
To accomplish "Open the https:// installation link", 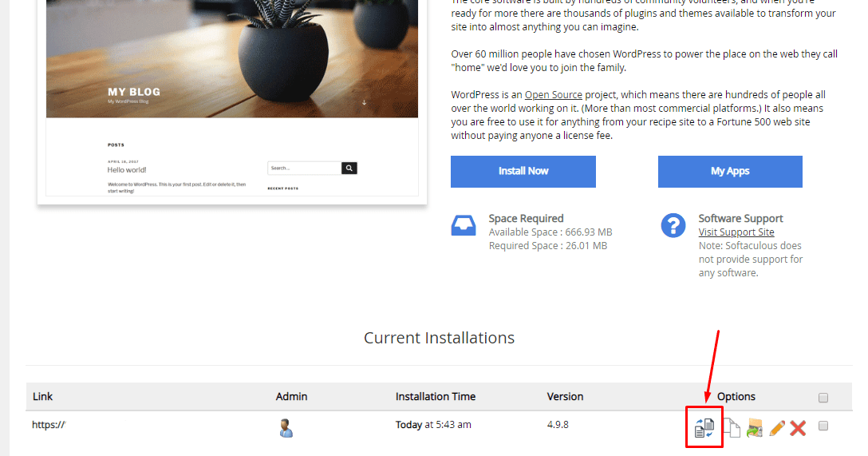I will 49,425.
